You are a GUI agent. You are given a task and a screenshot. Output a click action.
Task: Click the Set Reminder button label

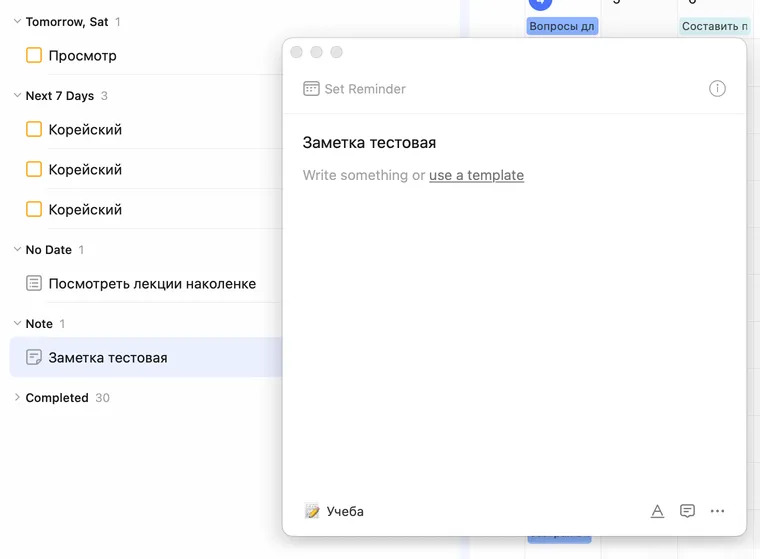click(x=365, y=89)
